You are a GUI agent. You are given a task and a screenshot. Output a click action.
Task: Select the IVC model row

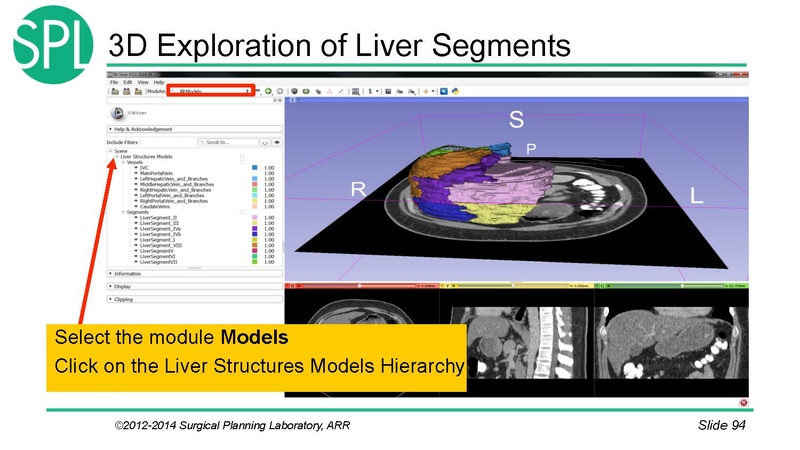tap(144, 168)
